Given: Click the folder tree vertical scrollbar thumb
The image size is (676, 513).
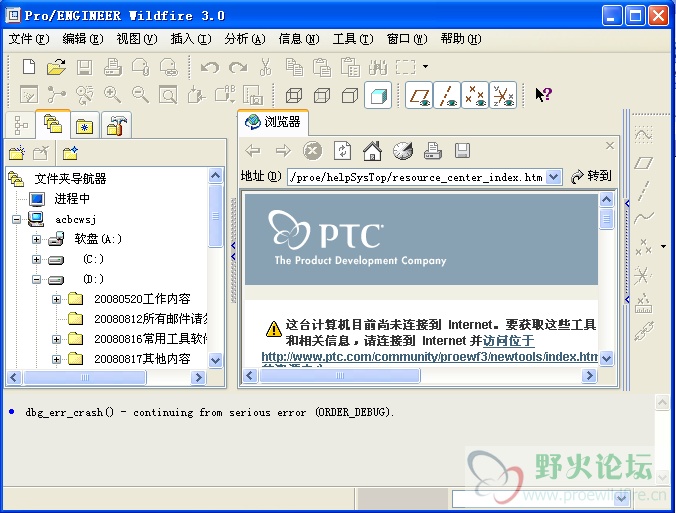Looking at the screenshot, I should (x=216, y=216).
